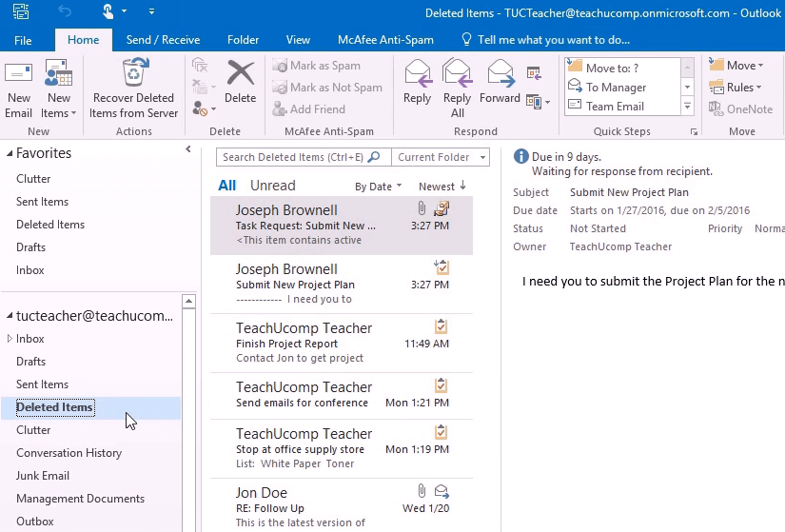
Task: Switch to the Home tab
Action: pyautogui.click(x=83, y=40)
